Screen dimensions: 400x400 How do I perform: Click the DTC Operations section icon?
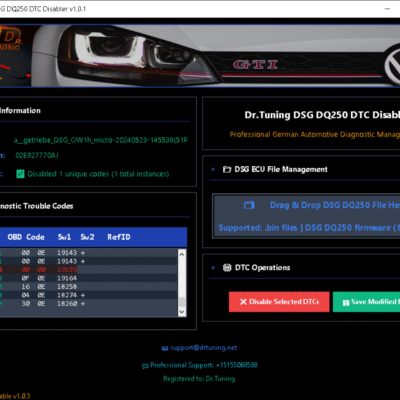[x=227, y=268]
